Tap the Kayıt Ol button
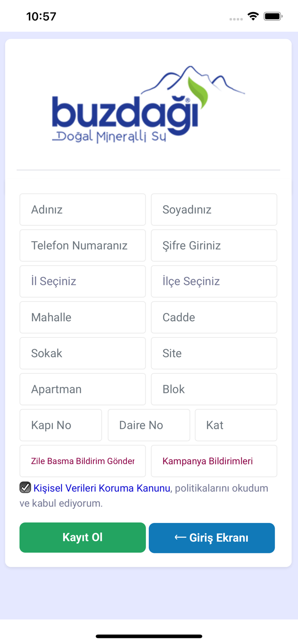Image resolution: width=298 pixels, height=644 pixels. 83,538
